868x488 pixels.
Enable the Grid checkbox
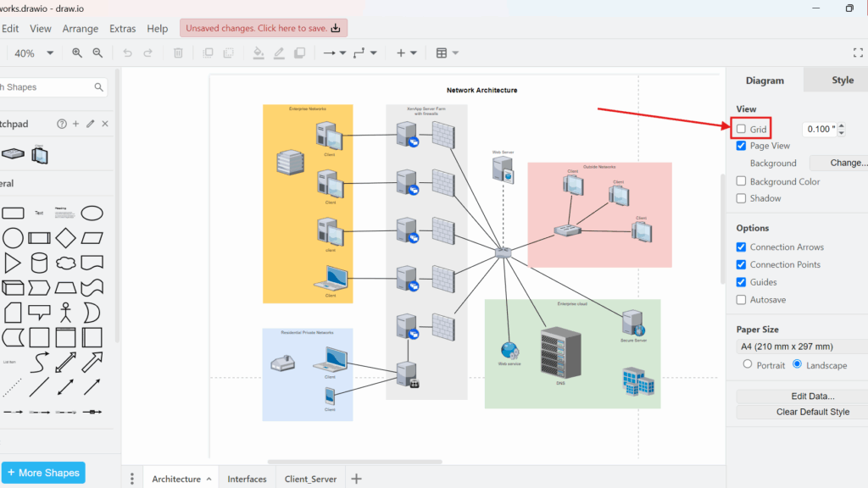pyautogui.click(x=742, y=129)
